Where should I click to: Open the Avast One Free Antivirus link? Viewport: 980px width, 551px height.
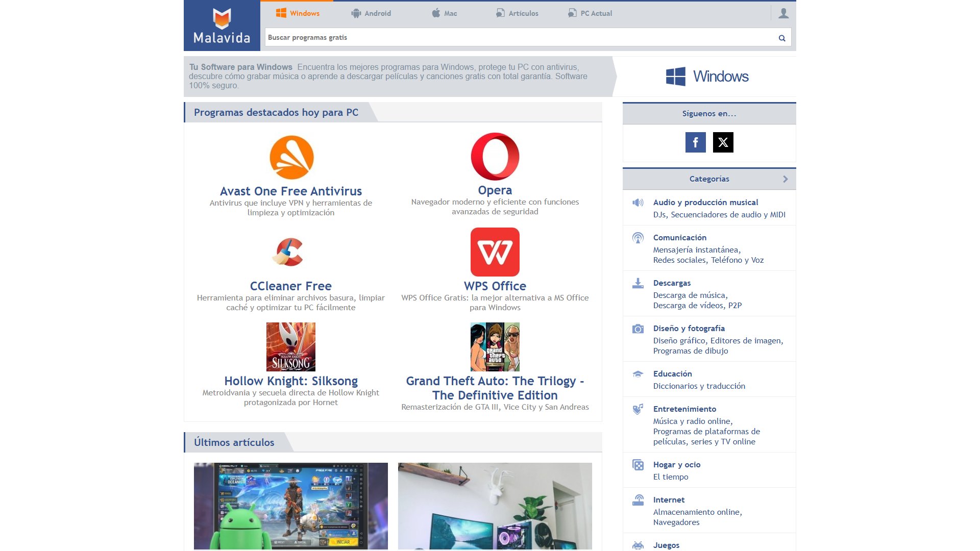pyautogui.click(x=291, y=191)
